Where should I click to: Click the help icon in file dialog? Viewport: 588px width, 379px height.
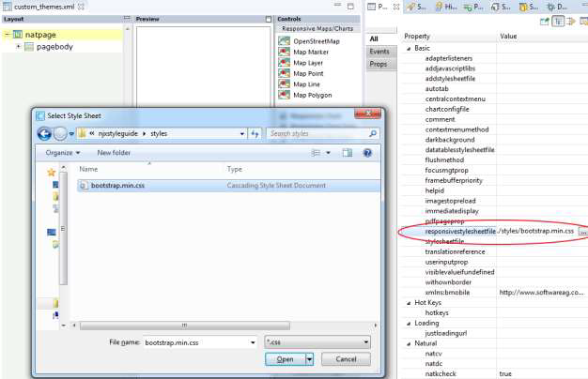(366, 153)
